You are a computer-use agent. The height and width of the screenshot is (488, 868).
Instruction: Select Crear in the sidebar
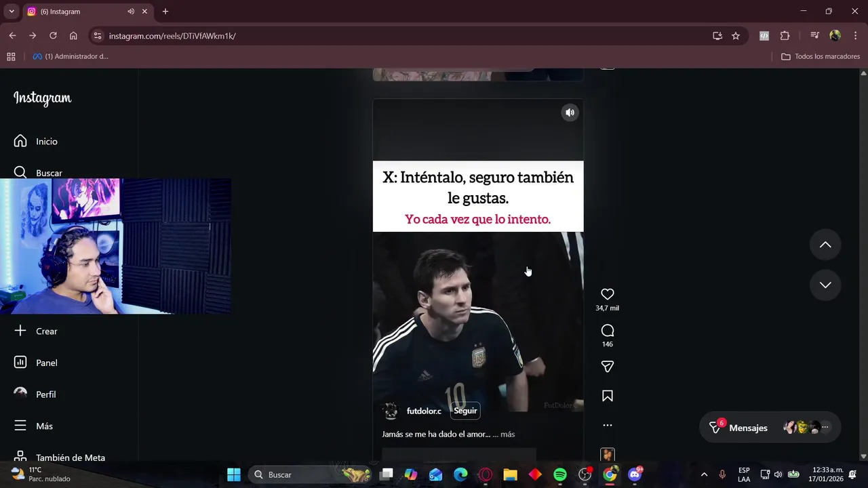coord(36,331)
